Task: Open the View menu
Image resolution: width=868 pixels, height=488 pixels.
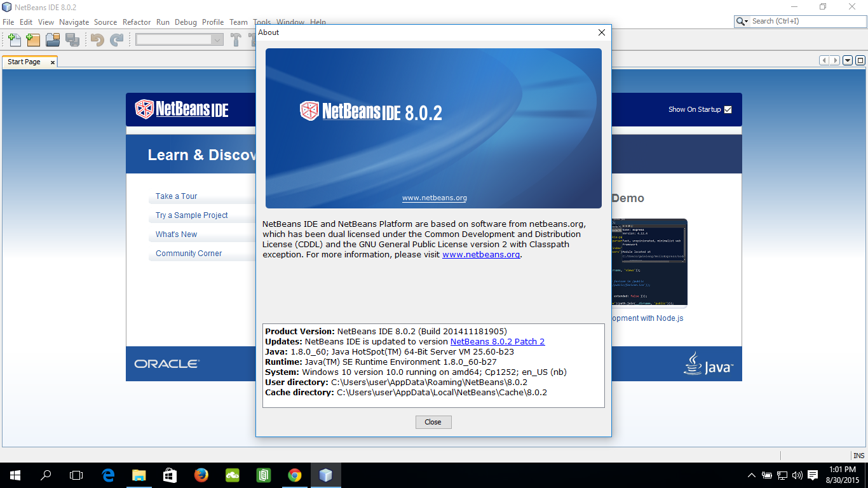Action: click(x=46, y=22)
